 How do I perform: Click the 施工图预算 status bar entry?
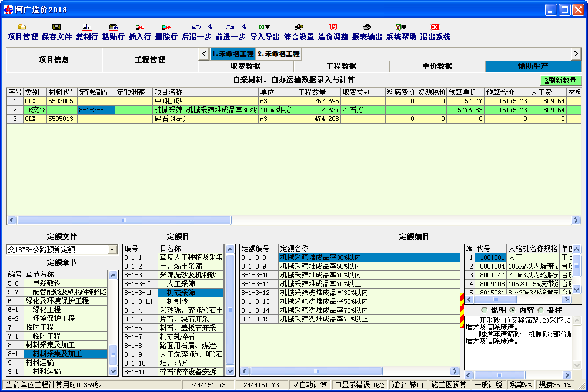[x=449, y=385]
